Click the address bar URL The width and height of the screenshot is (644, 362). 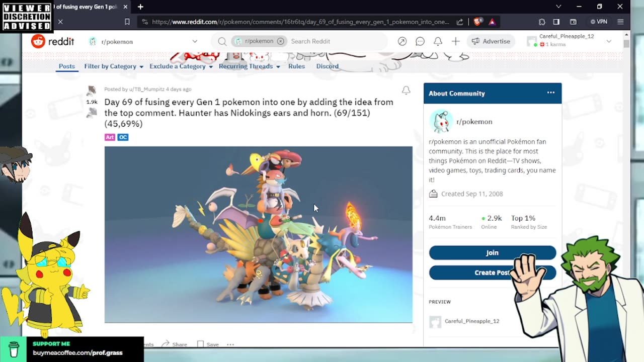point(300,22)
